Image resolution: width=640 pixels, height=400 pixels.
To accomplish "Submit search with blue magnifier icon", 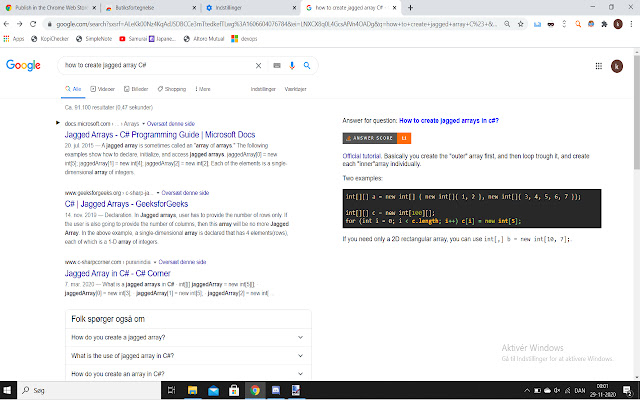I will click(307, 65).
